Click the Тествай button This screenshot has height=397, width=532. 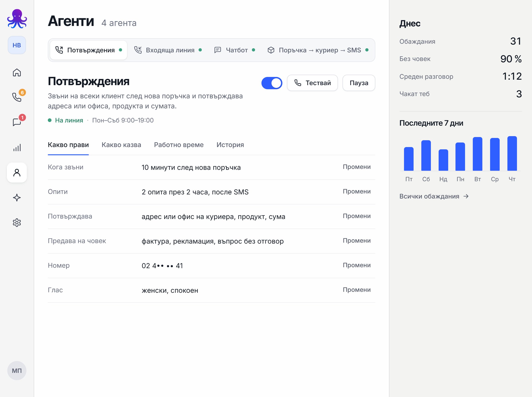(312, 83)
